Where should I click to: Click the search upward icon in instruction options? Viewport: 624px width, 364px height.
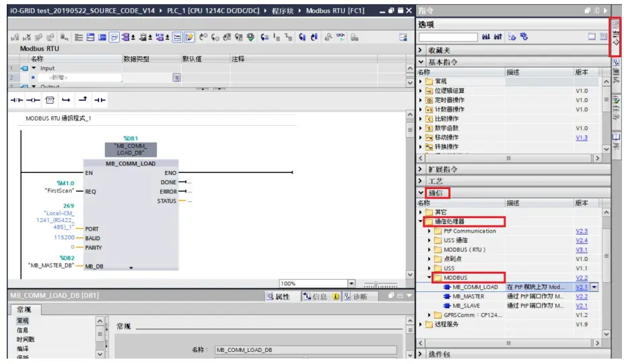(498, 36)
